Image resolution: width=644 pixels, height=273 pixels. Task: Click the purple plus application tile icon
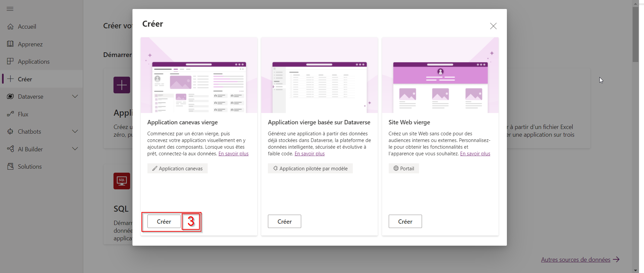click(x=121, y=85)
